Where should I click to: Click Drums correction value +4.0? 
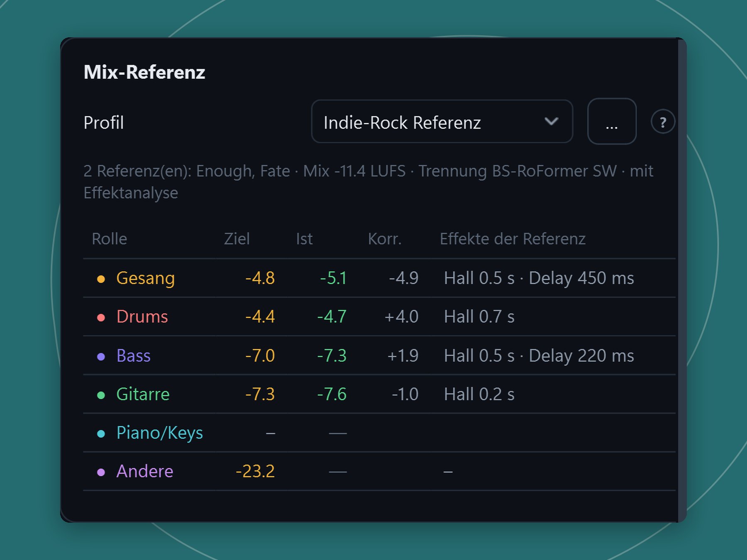[x=401, y=317]
